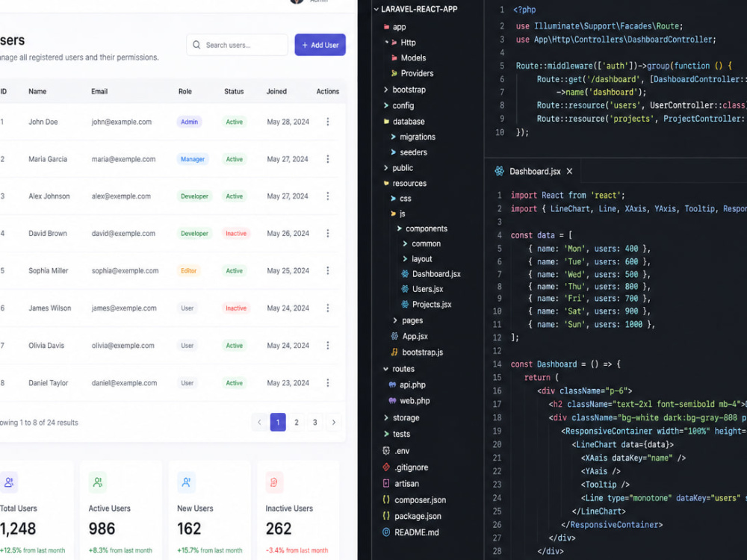Go to pagination page 3
Viewport: 747px width, 560px height.
(x=315, y=423)
